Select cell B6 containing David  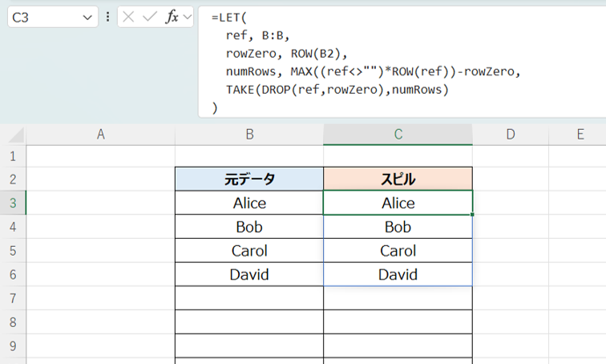click(249, 274)
